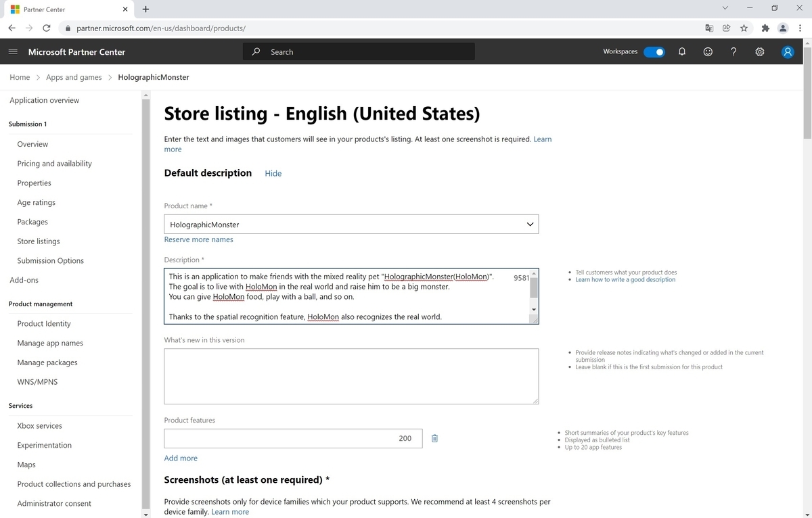Click Reserve more names link

point(198,239)
